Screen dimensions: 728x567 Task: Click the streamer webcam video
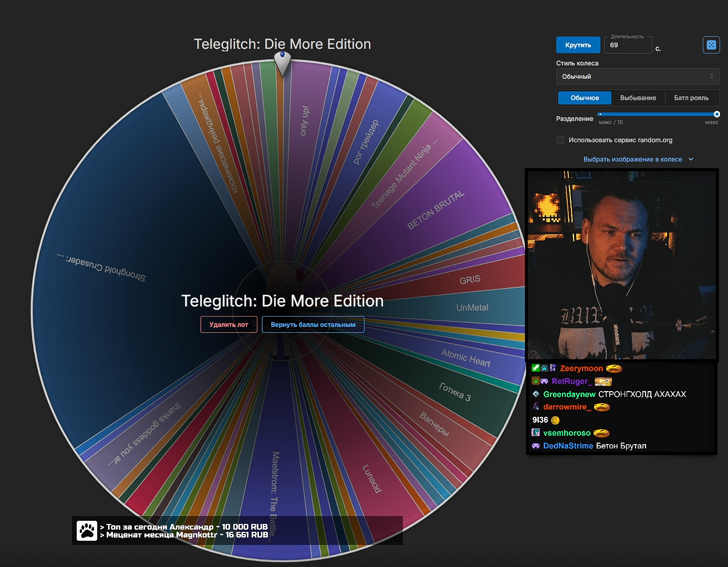pos(622,265)
